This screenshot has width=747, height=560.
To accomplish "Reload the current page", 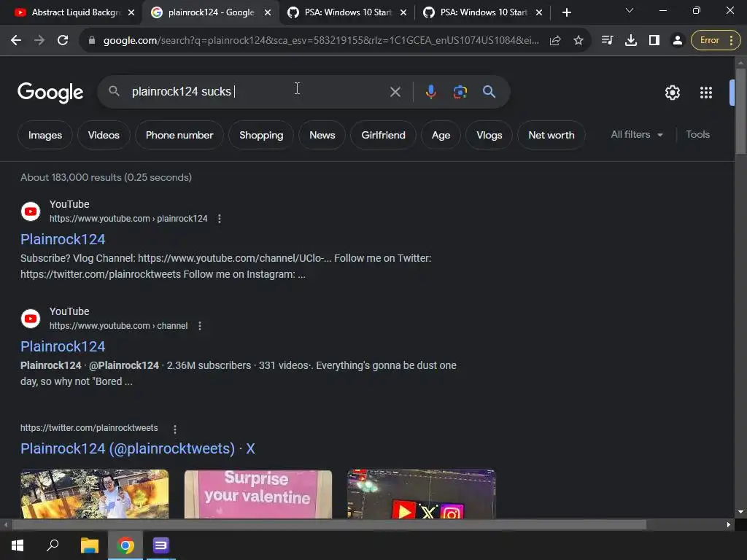I will tap(63, 41).
